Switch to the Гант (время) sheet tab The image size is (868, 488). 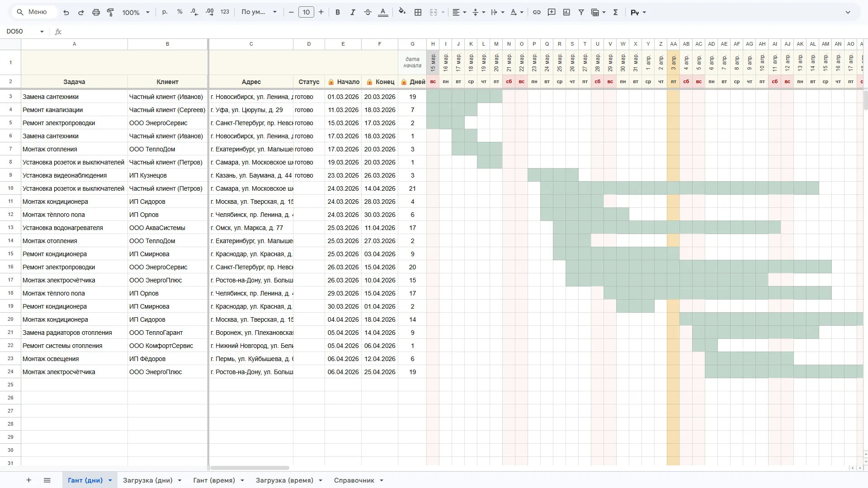click(214, 480)
